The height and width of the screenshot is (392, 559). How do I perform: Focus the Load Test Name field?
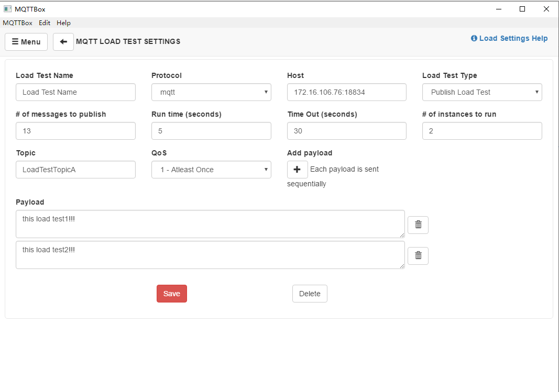(x=75, y=92)
